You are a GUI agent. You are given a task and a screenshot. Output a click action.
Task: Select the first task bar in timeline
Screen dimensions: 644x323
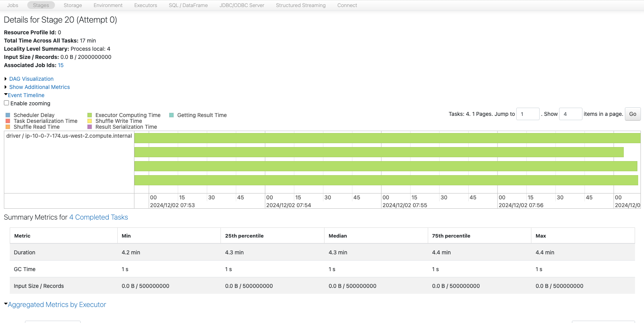[387, 138]
